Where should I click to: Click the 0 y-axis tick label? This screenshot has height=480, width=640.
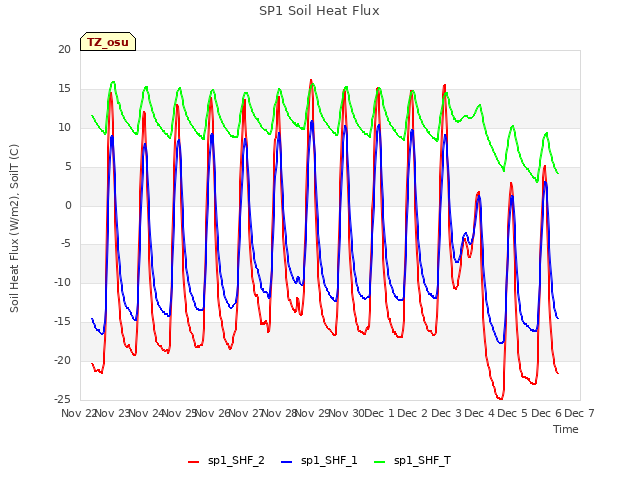click(x=68, y=206)
